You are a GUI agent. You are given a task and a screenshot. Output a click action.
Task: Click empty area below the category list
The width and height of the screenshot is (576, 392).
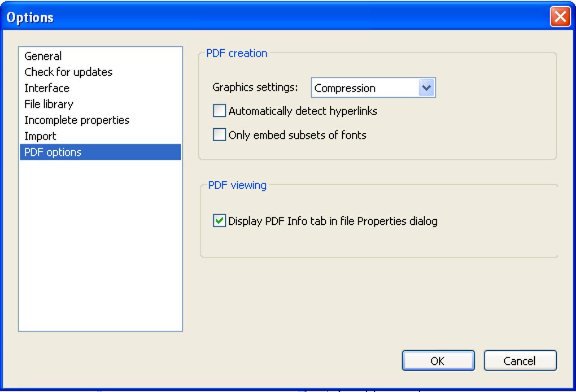tap(101, 249)
